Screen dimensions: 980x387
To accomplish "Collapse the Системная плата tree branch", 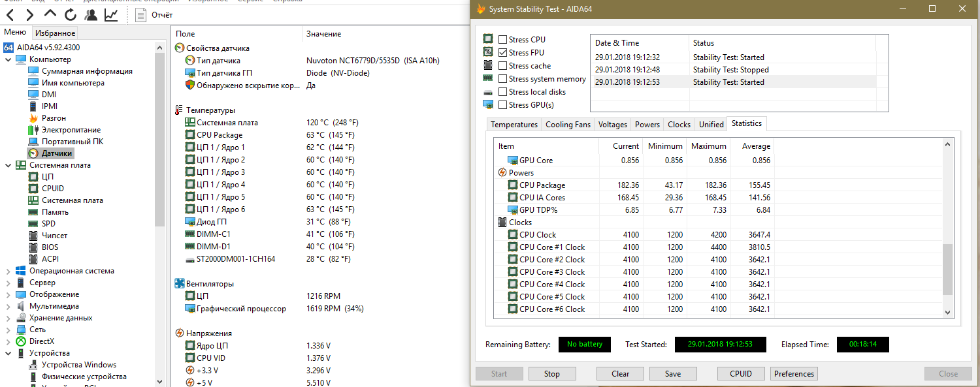I will [8, 165].
